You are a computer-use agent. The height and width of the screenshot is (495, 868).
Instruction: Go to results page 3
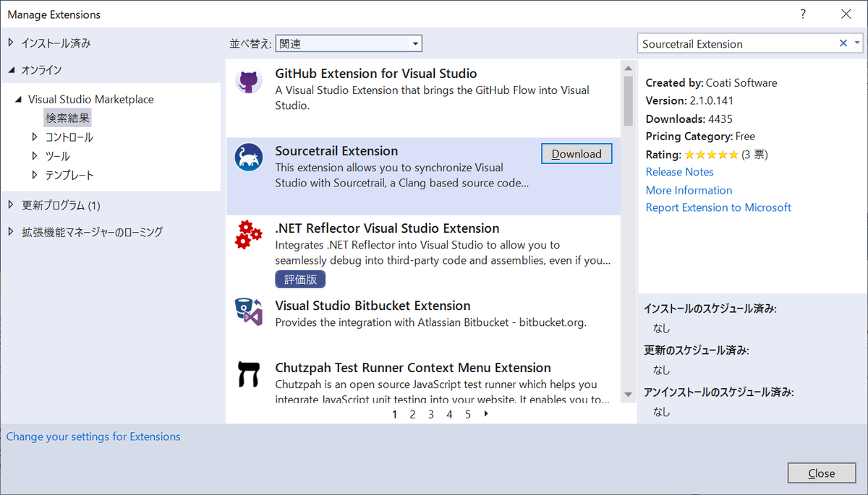[x=431, y=414]
